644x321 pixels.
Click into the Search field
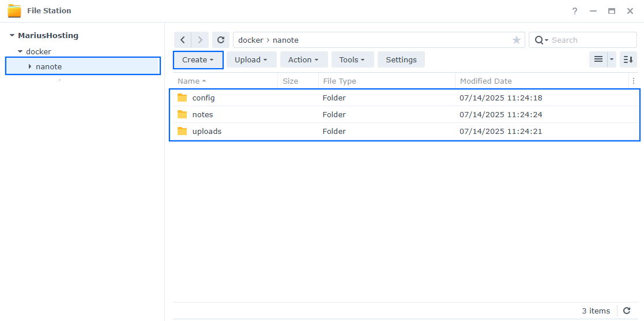pyautogui.click(x=592, y=40)
